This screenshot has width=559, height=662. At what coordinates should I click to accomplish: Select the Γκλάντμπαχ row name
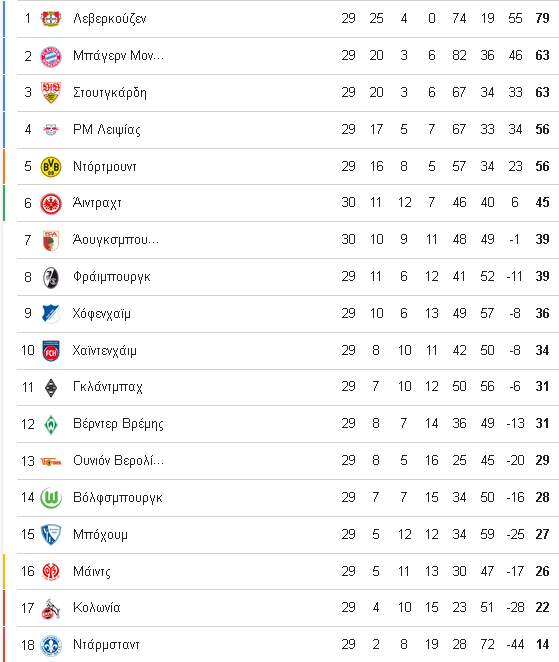(108, 387)
